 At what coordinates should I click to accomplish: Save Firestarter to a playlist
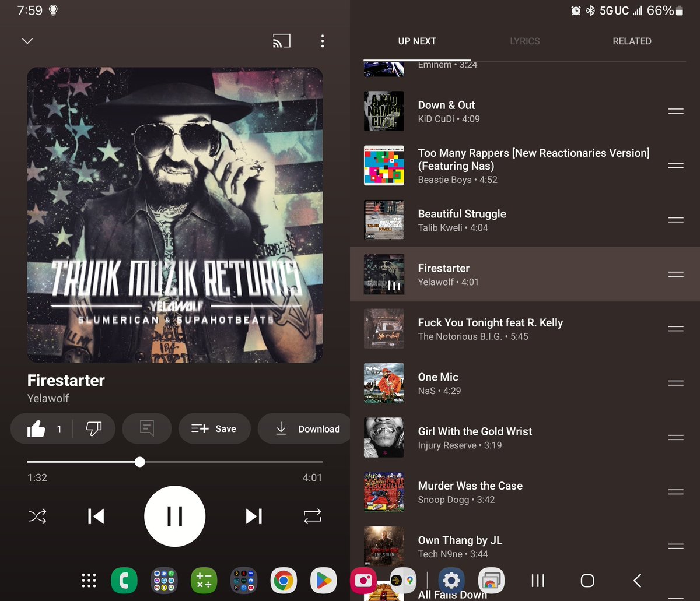pos(214,429)
